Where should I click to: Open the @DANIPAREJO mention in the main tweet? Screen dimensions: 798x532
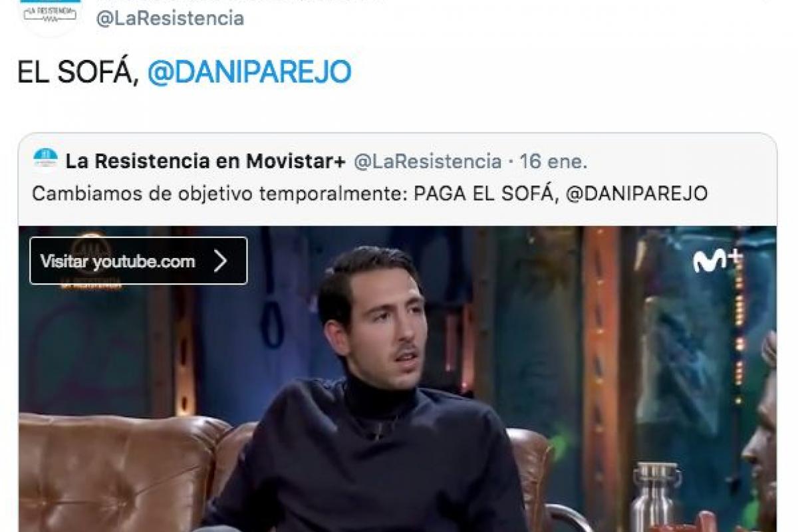click(x=249, y=72)
